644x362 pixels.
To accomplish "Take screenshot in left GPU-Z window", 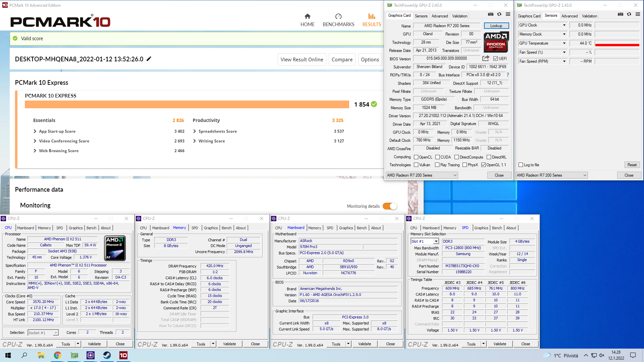I will (490, 14).
